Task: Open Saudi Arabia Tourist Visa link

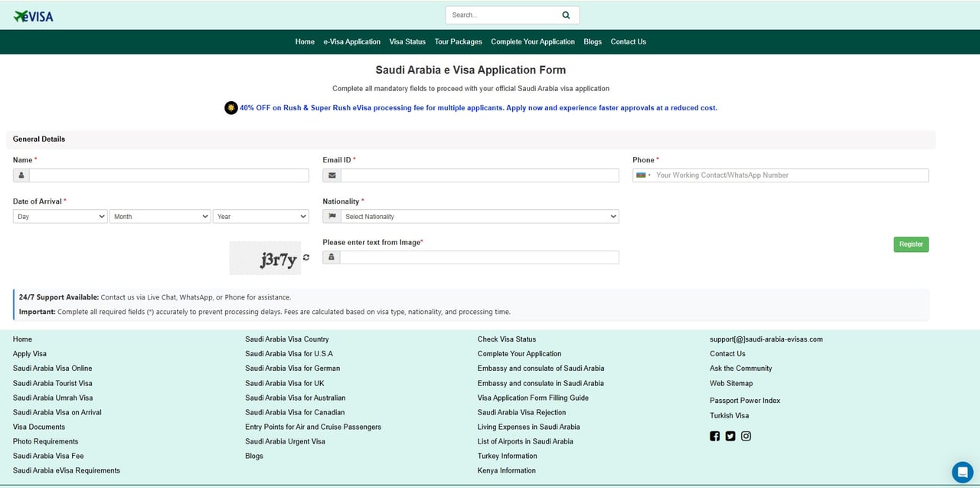Action: (x=52, y=383)
